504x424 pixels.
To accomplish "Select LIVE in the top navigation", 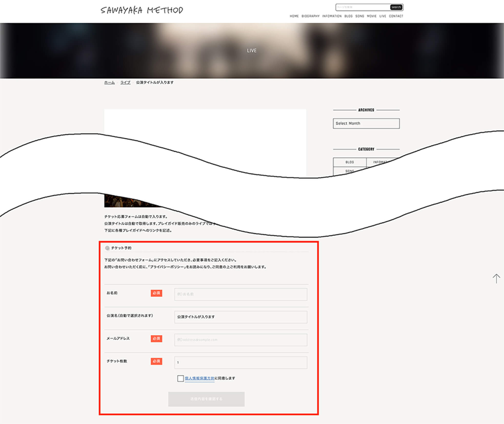I will coord(382,16).
